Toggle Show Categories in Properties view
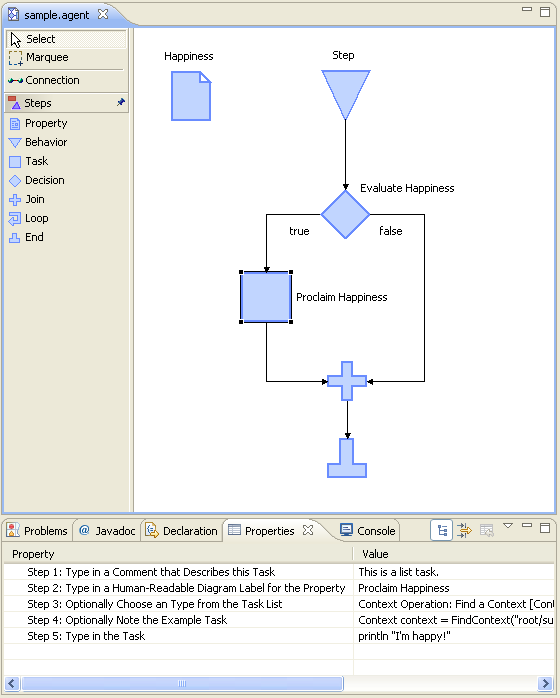This screenshot has width=560, height=698. [x=442, y=531]
